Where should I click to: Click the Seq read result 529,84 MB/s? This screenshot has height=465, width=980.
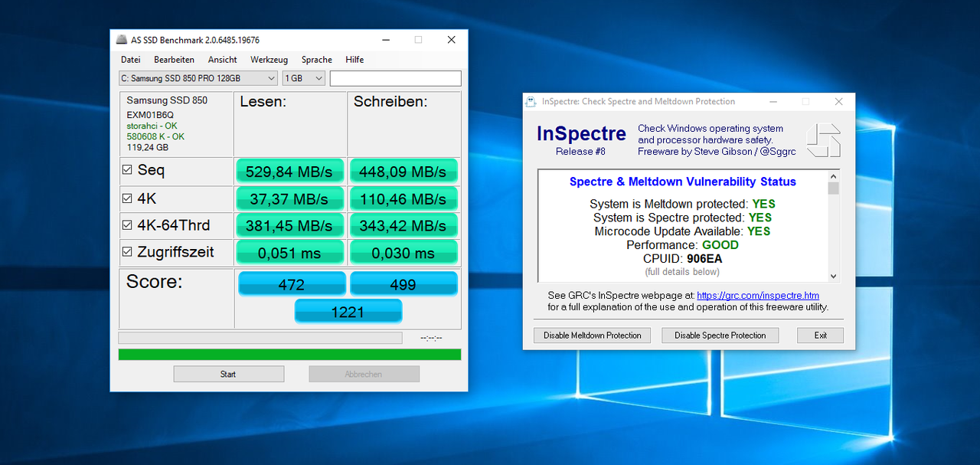click(x=291, y=172)
